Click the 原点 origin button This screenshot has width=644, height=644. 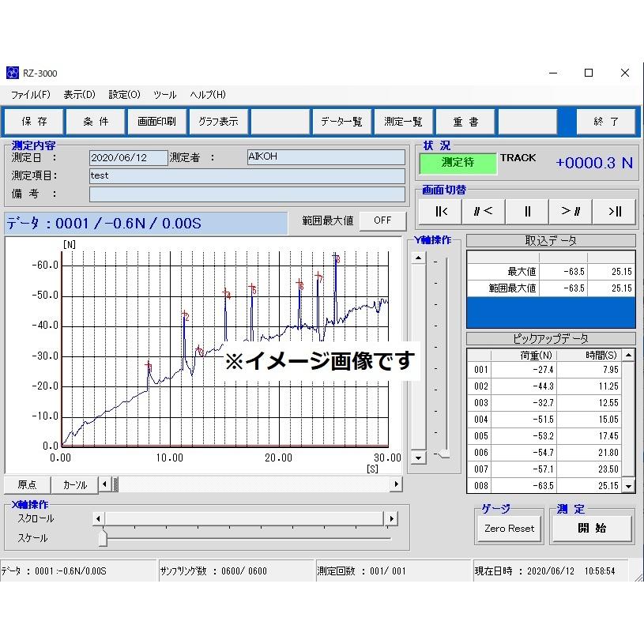click(x=27, y=484)
